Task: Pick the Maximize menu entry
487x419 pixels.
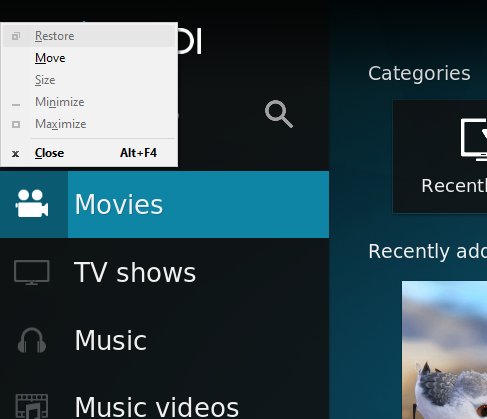Action: coord(89,124)
